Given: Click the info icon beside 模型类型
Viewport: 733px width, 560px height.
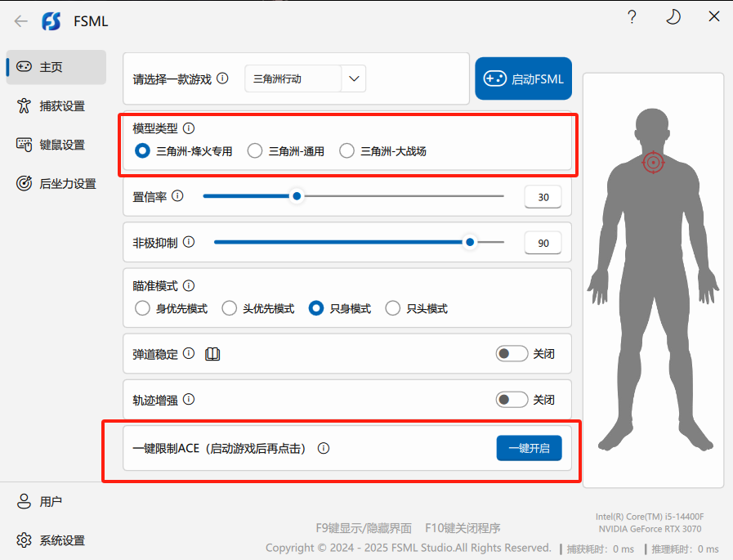Looking at the screenshot, I should (189, 128).
